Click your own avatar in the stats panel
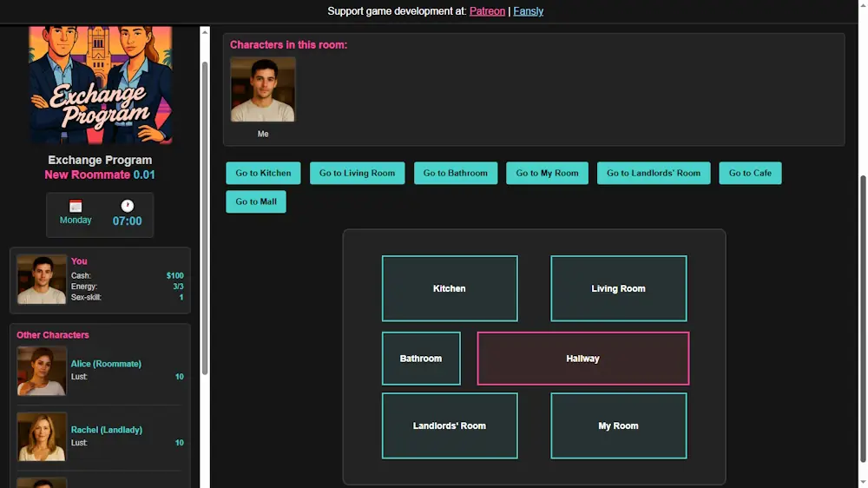Viewport: 868px width, 488px height. point(42,280)
